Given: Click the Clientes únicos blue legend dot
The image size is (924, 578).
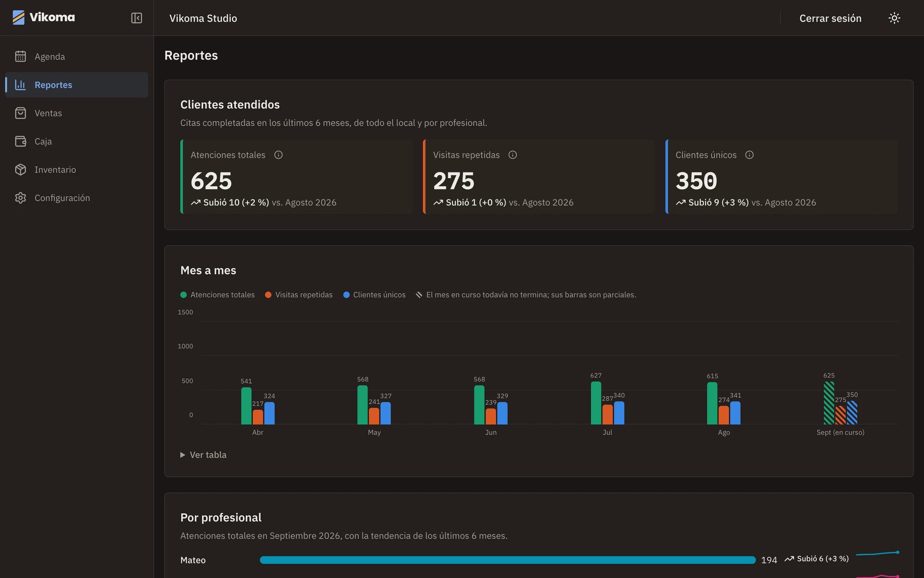Looking at the screenshot, I should (346, 295).
